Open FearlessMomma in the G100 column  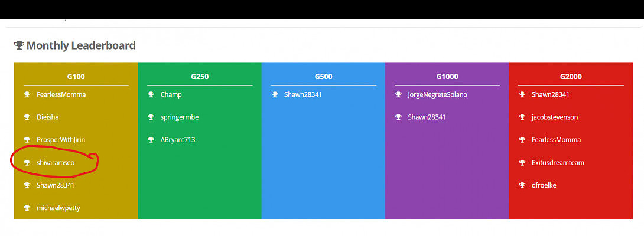click(61, 94)
